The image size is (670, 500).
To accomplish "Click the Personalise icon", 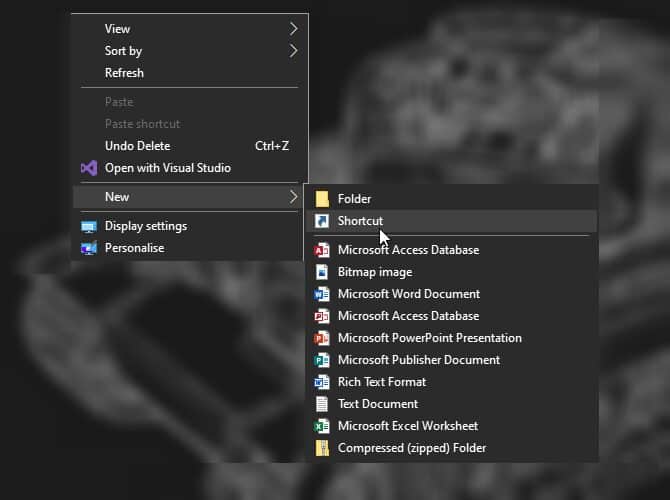I will click(x=89, y=248).
